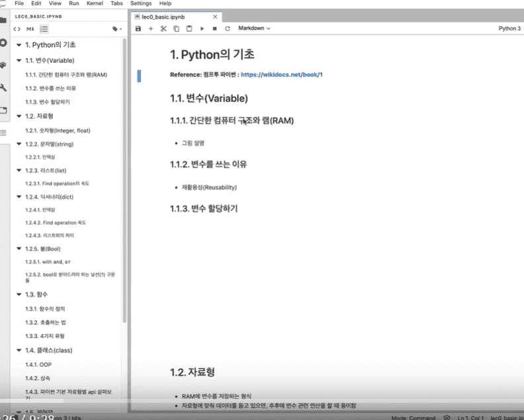The height and width of the screenshot is (420, 524).
Task: Collapse the '1.2. 자료형' tree section
Action: pos(19,116)
